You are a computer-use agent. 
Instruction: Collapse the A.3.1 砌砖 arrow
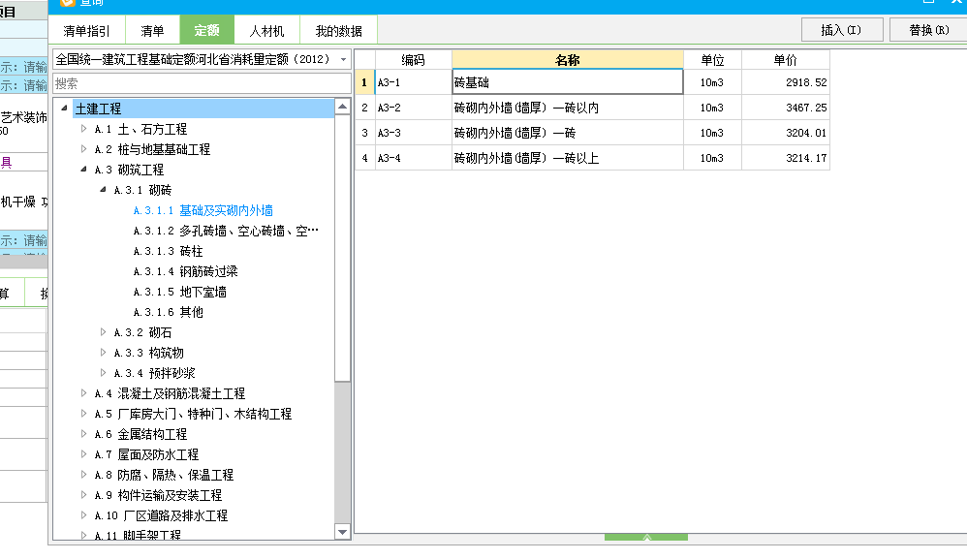point(103,189)
